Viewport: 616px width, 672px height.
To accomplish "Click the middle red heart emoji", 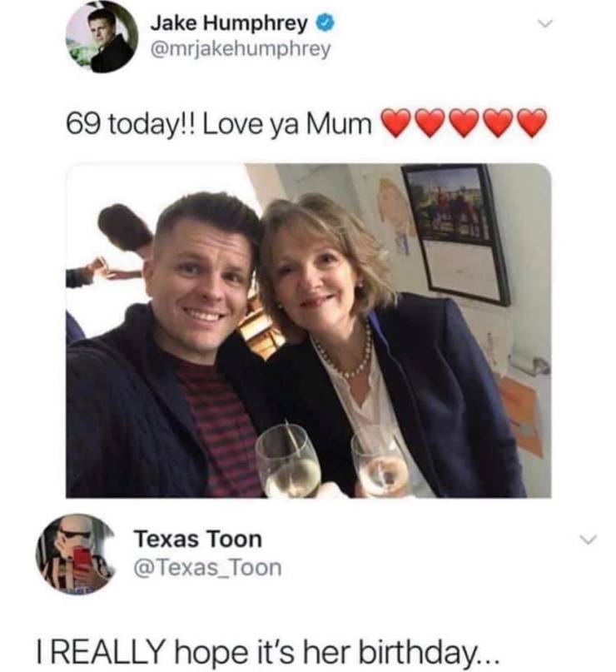I will (464, 123).
